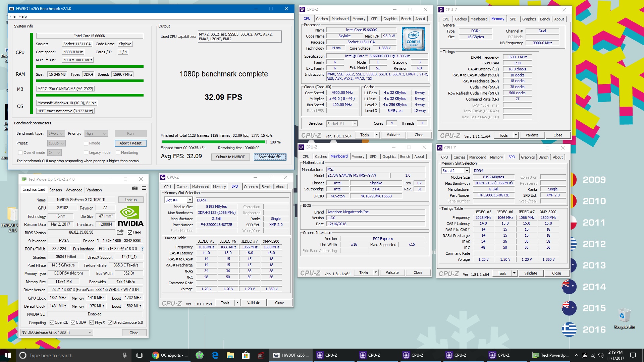Viewport: 644px width, 362px height.
Task: Open the network tray icon
Action: [x=593, y=355]
